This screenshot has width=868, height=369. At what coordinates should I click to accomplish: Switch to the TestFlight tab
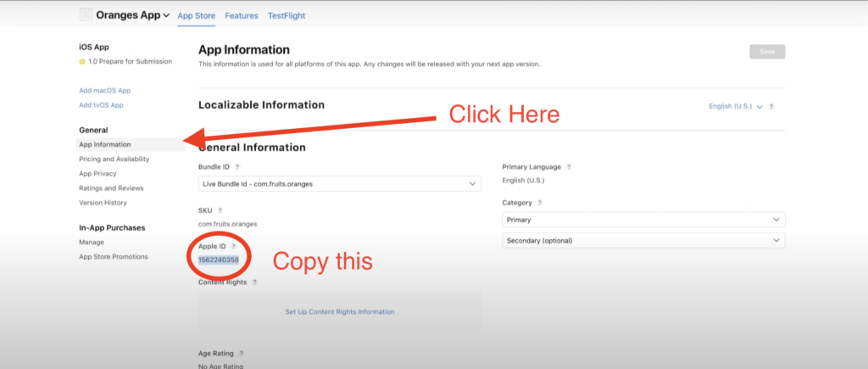(286, 15)
